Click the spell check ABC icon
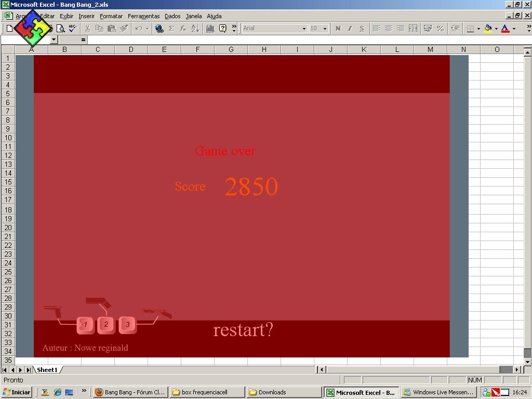The image size is (532, 399). [x=72, y=29]
